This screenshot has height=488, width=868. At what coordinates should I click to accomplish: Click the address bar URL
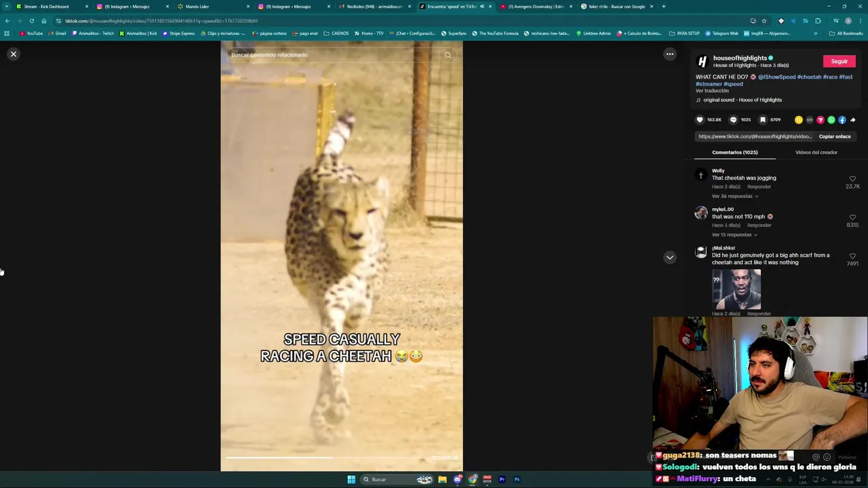pyautogui.click(x=161, y=21)
